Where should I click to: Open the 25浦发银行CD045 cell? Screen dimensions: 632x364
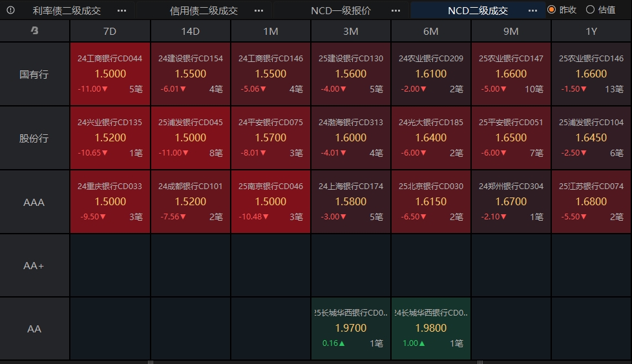[x=190, y=138]
